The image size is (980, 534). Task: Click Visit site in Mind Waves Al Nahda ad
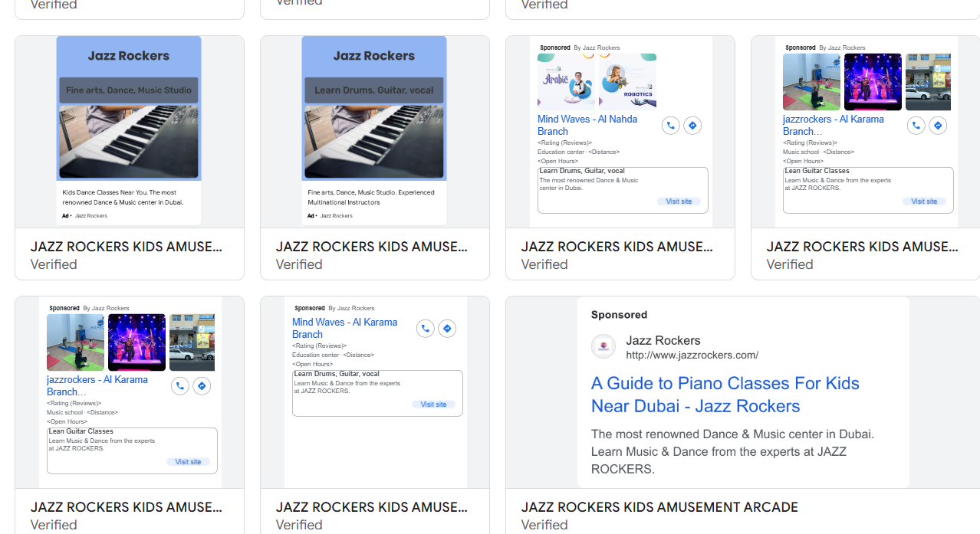679,201
